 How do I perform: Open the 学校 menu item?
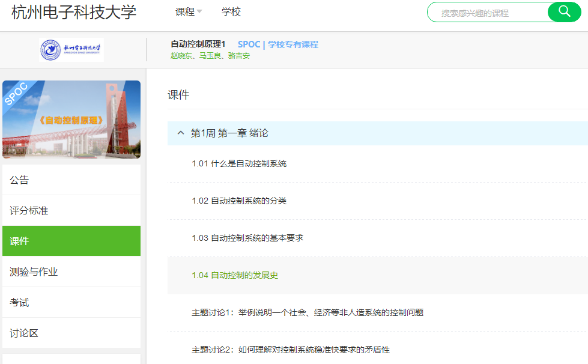point(231,12)
